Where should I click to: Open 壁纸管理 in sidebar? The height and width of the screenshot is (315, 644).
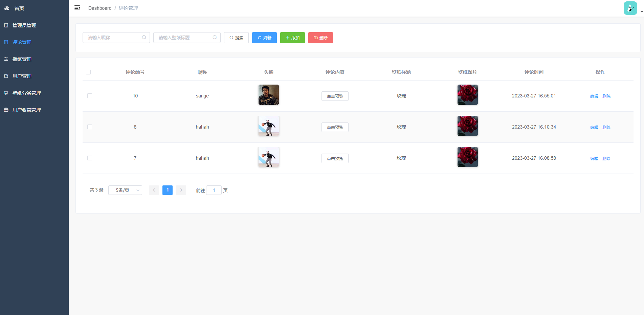tap(22, 59)
